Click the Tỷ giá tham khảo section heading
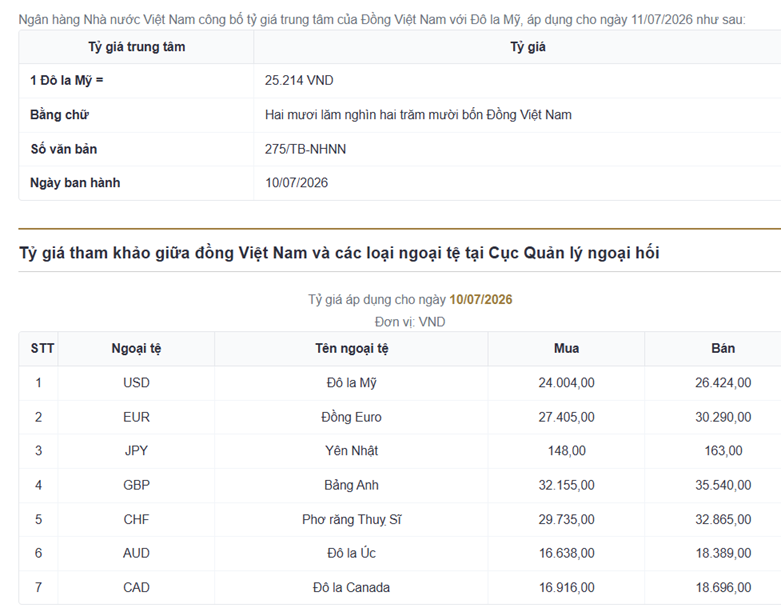The height and width of the screenshot is (608, 781). click(x=339, y=253)
